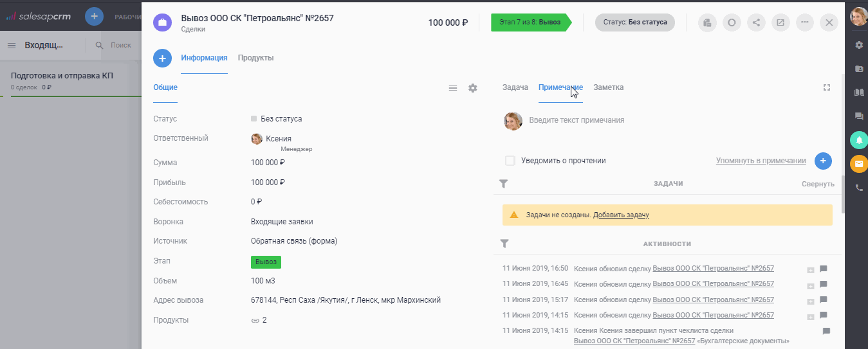Click the green Вывоз stage badge

[x=266, y=262]
